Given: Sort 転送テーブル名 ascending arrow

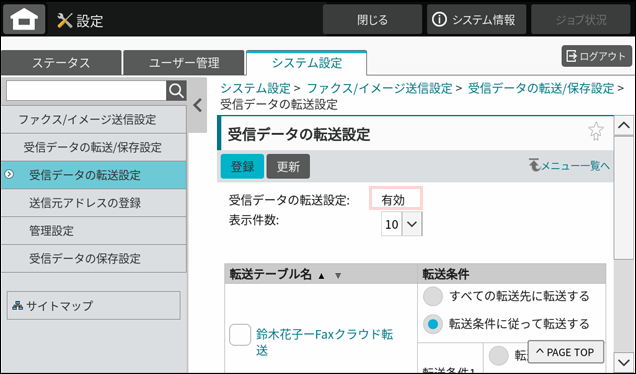Looking at the screenshot, I should (x=322, y=276).
